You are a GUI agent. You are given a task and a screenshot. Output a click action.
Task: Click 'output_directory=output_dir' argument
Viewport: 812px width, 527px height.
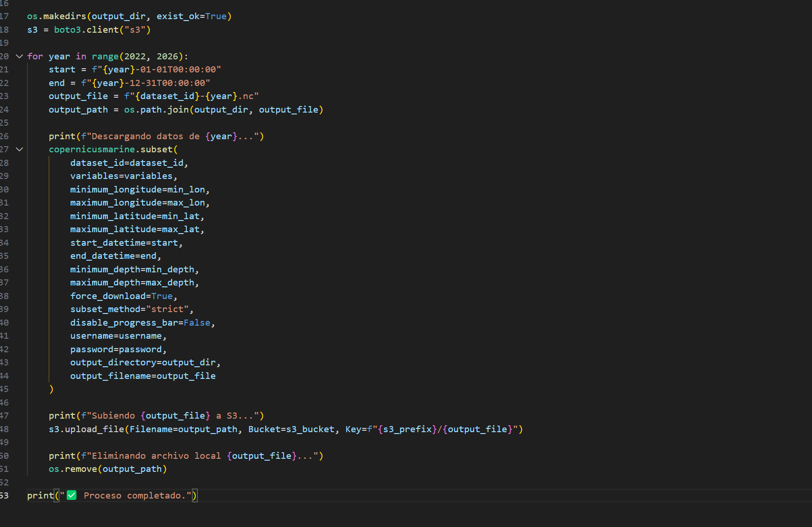[143, 363]
